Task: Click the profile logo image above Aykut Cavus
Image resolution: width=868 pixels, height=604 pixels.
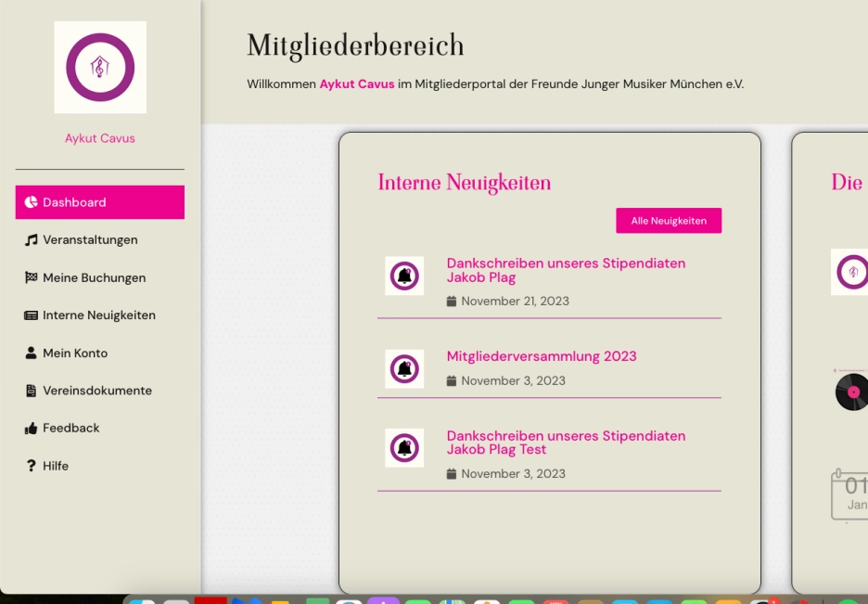Action: pos(100,67)
